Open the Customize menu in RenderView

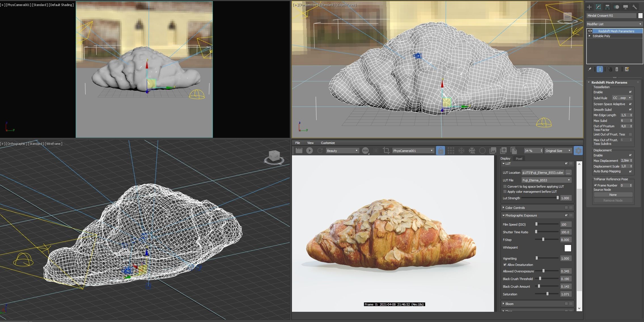(328, 143)
